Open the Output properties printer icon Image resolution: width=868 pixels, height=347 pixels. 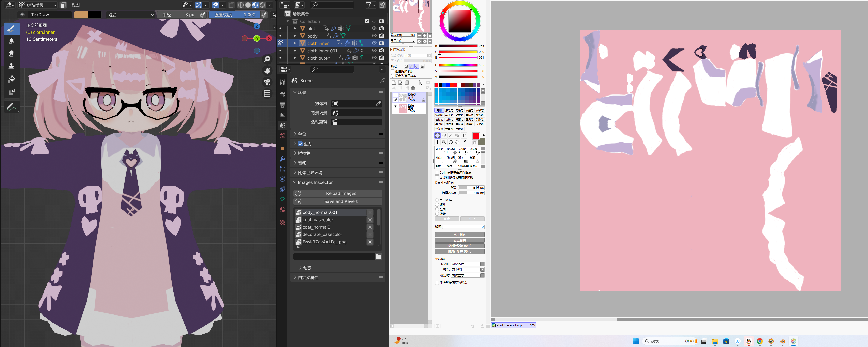coord(282,105)
